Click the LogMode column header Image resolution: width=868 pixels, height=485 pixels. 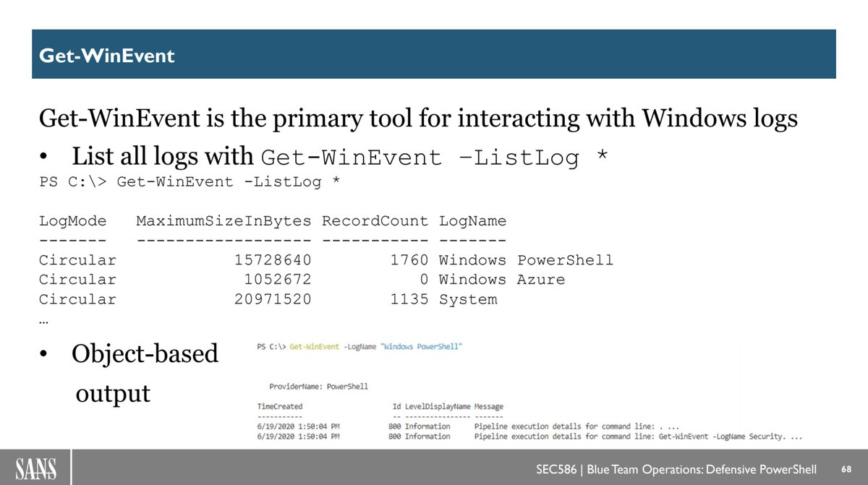[x=72, y=220]
